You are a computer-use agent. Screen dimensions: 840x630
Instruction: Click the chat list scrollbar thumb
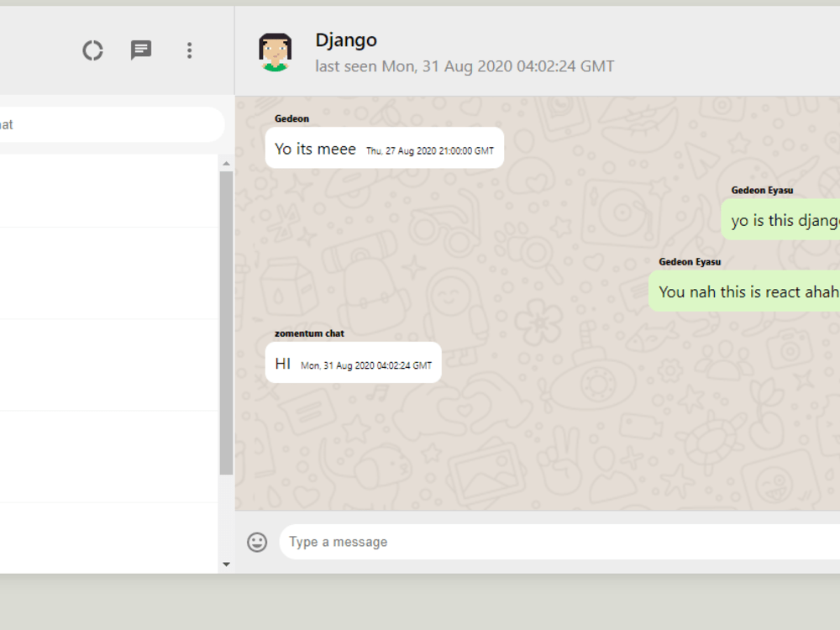point(226,323)
